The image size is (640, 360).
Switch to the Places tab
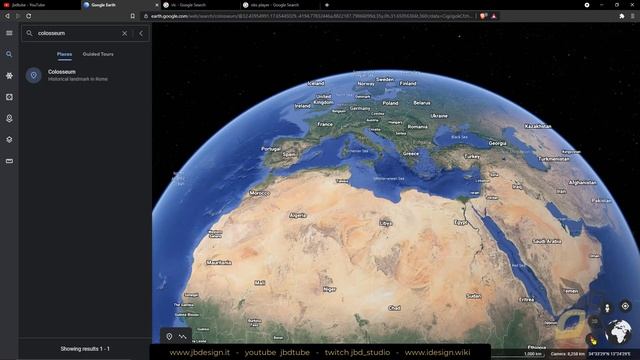point(64,54)
